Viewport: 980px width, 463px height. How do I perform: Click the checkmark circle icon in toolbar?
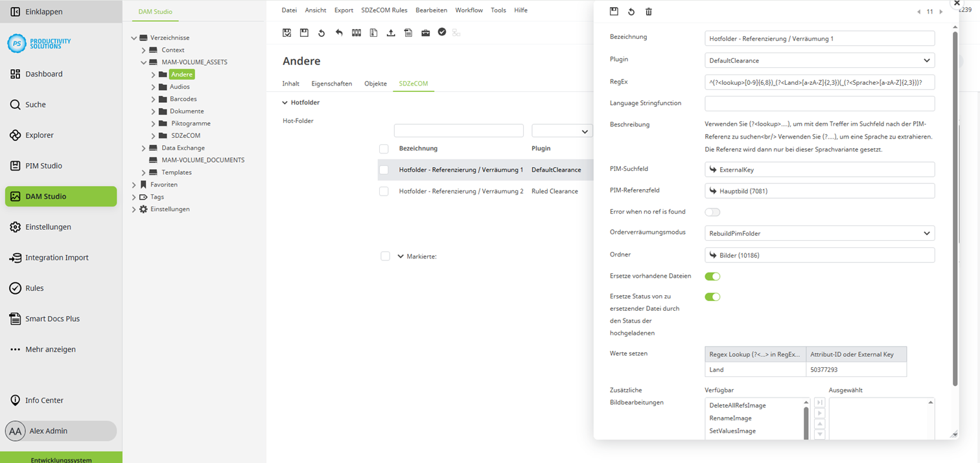coord(442,32)
